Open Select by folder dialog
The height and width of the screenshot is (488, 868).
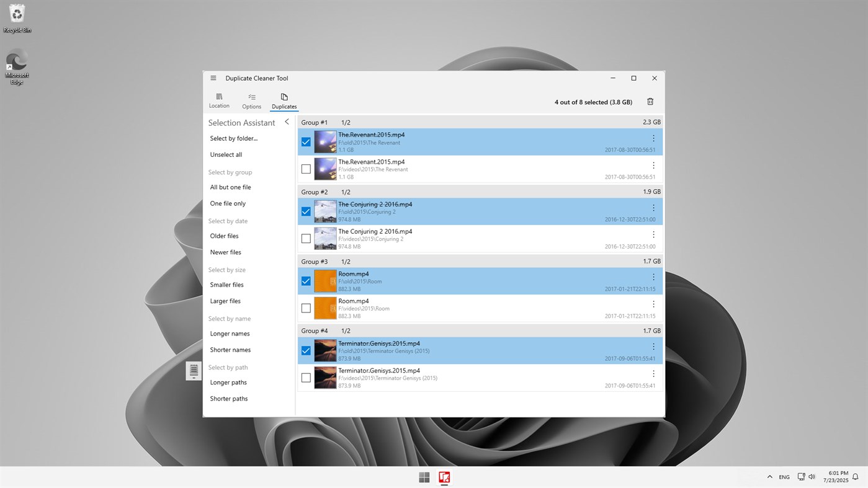point(234,138)
